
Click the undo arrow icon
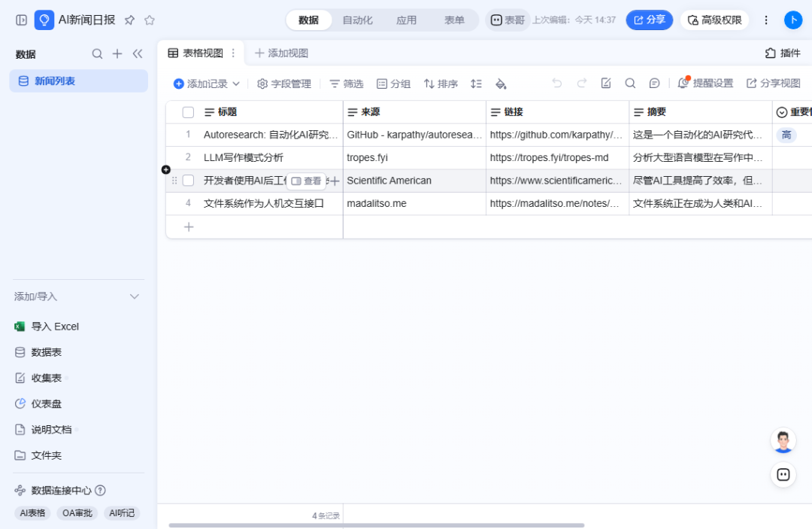[x=556, y=84]
